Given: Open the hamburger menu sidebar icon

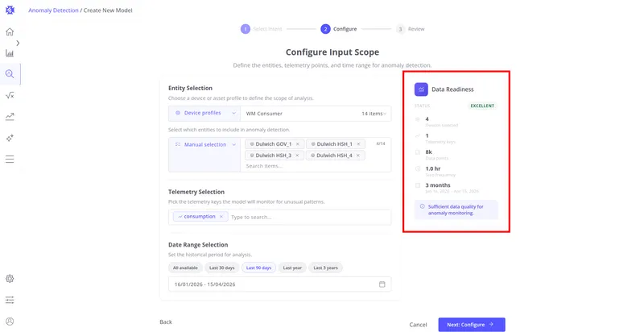Looking at the screenshot, I should coord(10,159).
